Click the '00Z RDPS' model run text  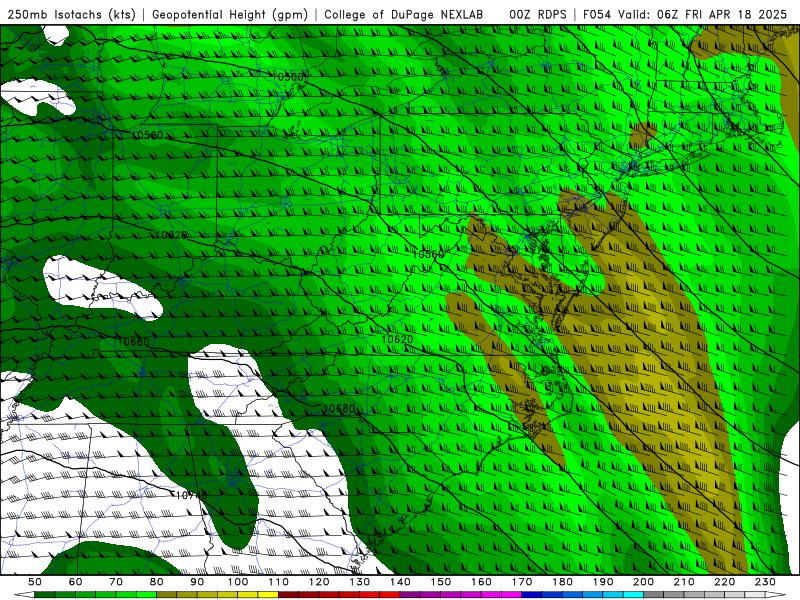[538, 15]
